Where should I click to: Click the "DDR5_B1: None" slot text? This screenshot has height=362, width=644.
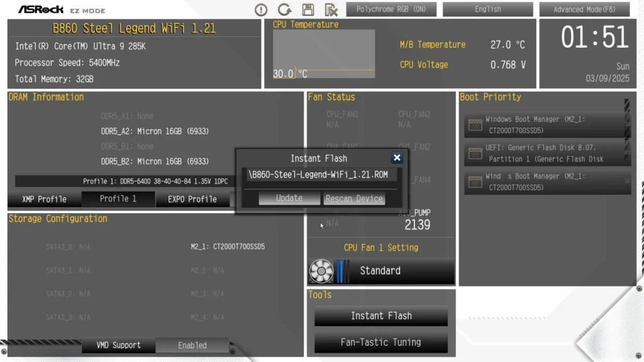127,146
